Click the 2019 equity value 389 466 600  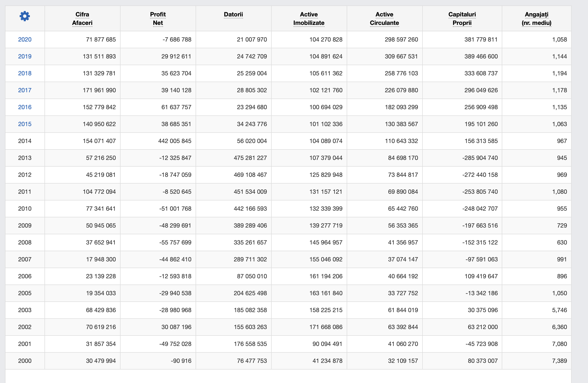(x=481, y=56)
